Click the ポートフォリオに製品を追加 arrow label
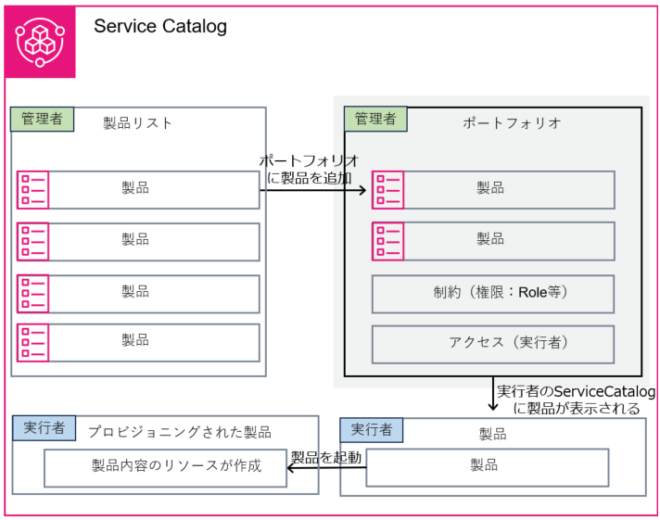This screenshot has height=520, width=660. point(309,169)
